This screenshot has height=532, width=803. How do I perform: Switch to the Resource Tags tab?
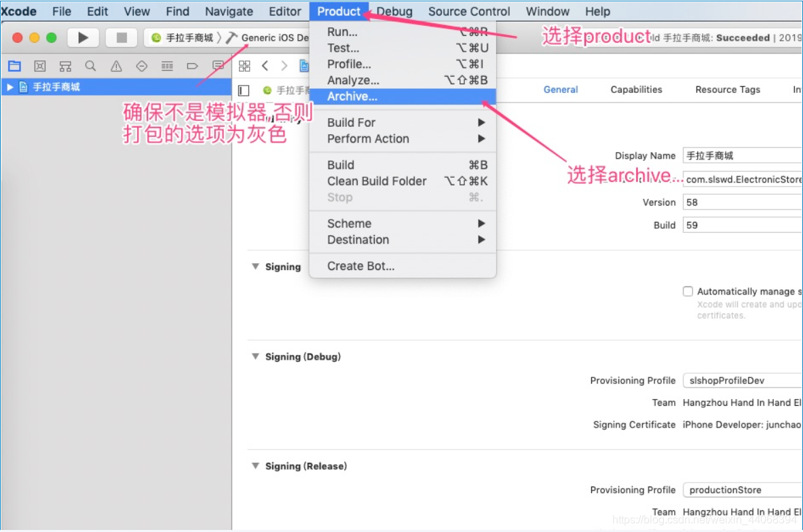click(x=727, y=90)
